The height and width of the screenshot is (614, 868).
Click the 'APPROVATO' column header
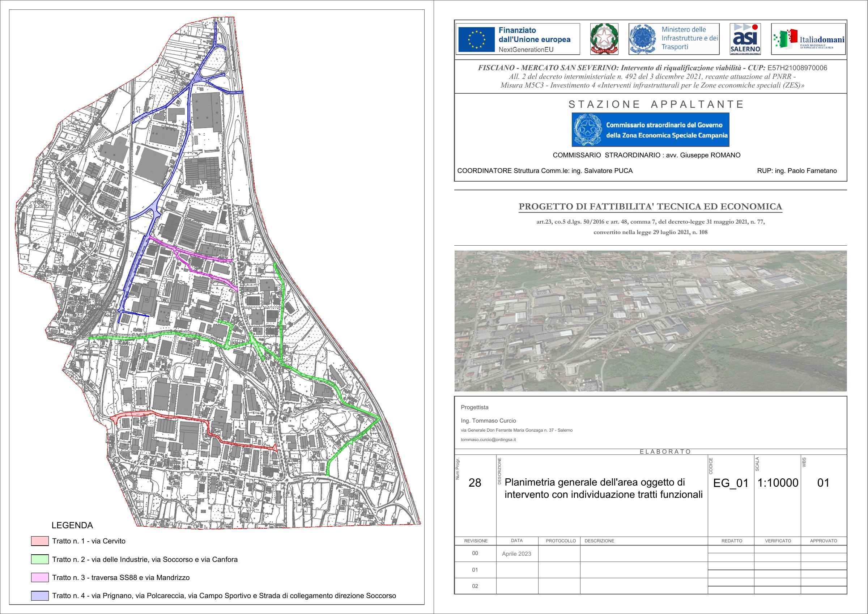click(x=824, y=541)
